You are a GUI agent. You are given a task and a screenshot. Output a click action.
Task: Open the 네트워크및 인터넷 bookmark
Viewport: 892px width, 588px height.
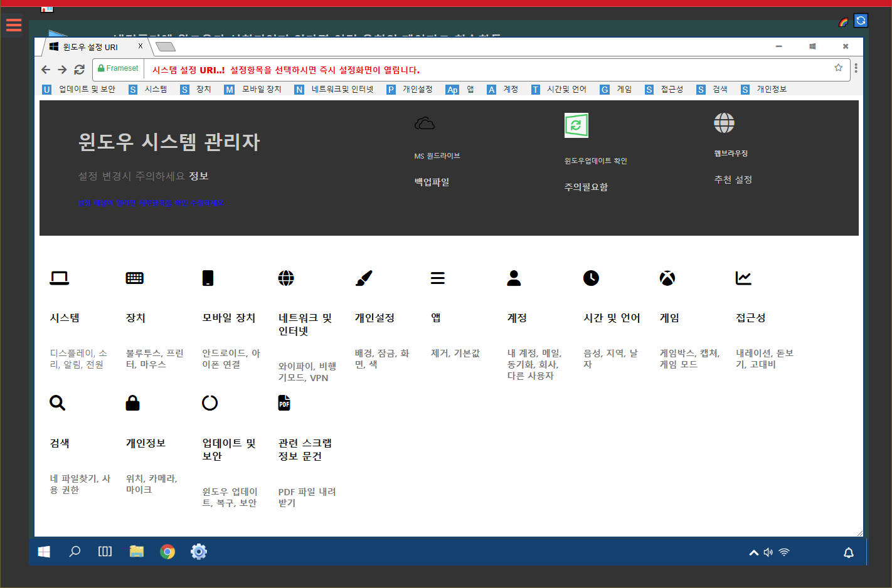pyautogui.click(x=334, y=90)
